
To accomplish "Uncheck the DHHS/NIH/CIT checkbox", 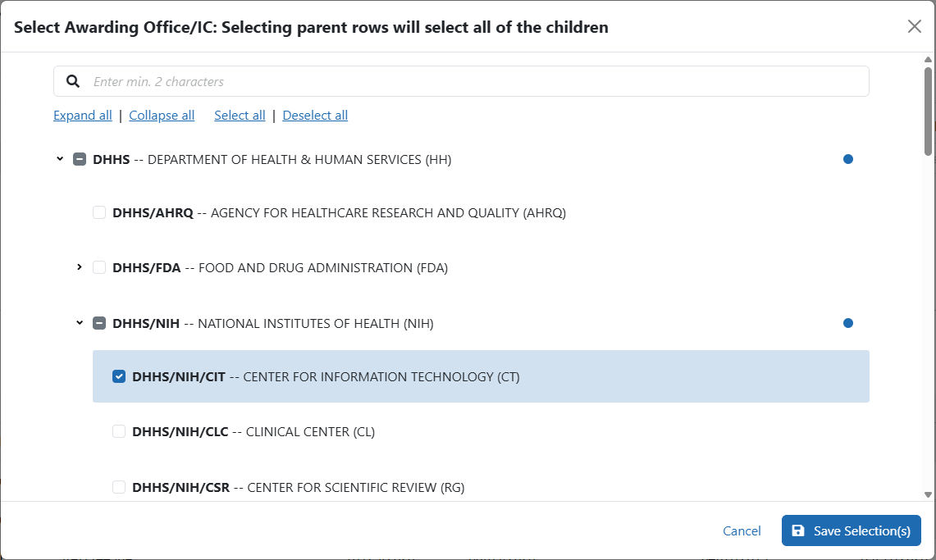I will pyautogui.click(x=119, y=377).
